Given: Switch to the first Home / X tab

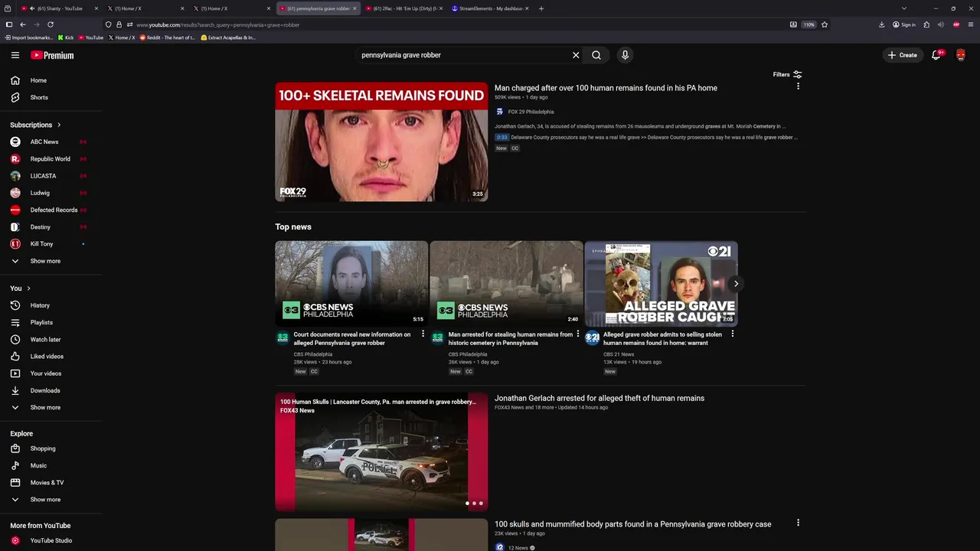Looking at the screenshot, I should point(145,8).
